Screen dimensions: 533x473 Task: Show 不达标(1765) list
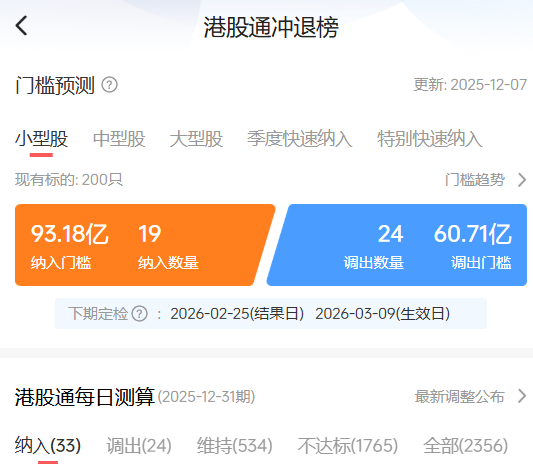tap(348, 445)
